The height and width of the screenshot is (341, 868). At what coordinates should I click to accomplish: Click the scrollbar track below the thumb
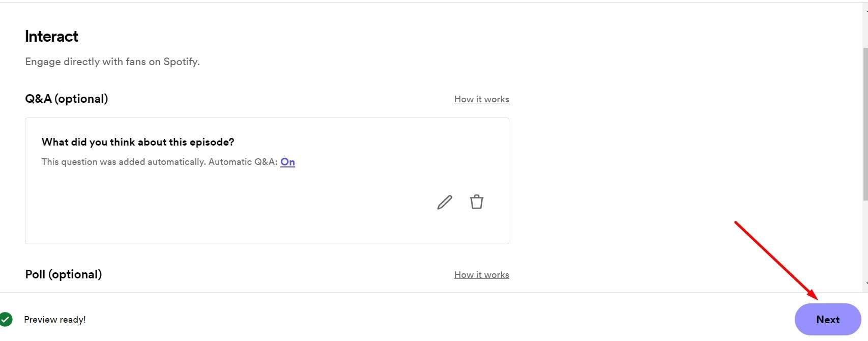click(x=865, y=239)
